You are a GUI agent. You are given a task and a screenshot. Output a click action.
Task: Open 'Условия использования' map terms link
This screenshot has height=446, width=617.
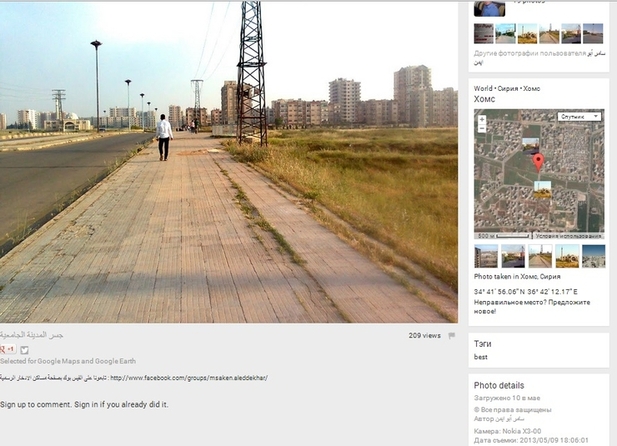(x=568, y=236)
